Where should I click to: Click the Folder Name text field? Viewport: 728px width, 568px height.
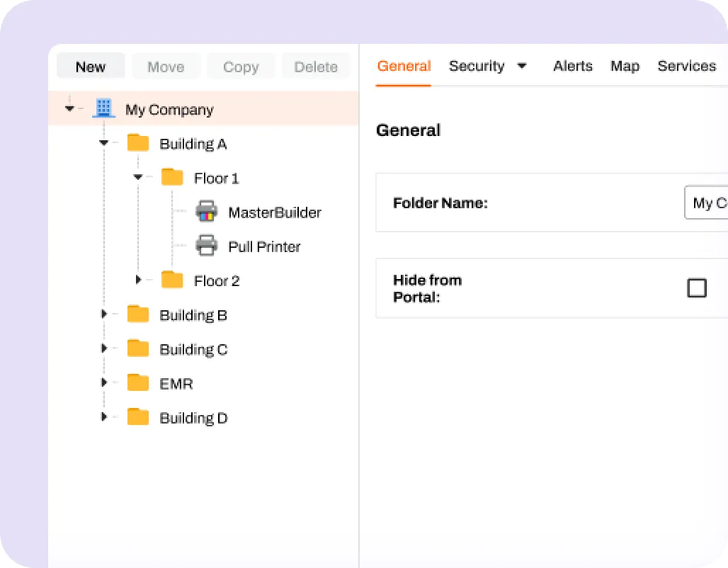coord(707,203)
